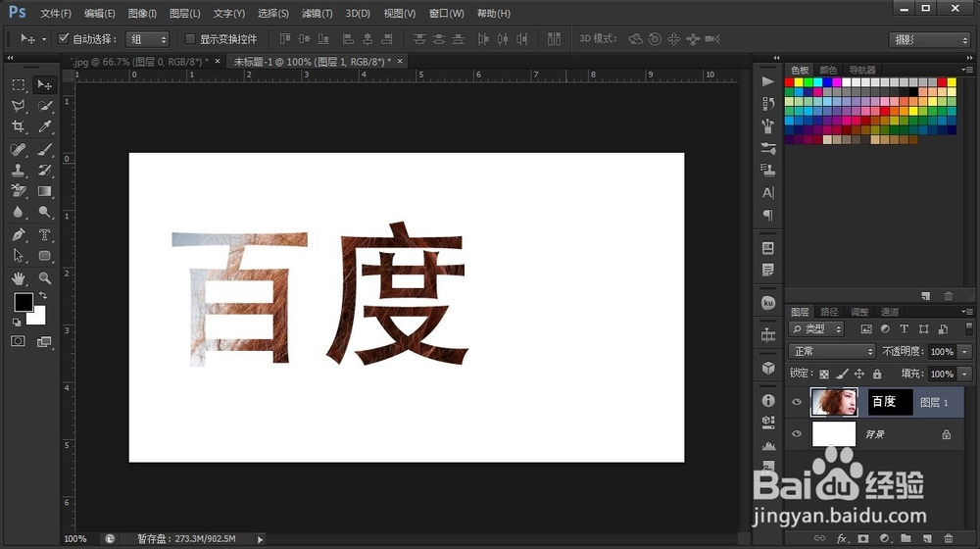Screen dimensions: 980x549
Task: Click the black foreground color swatch
Action: [x=22, y=301]
